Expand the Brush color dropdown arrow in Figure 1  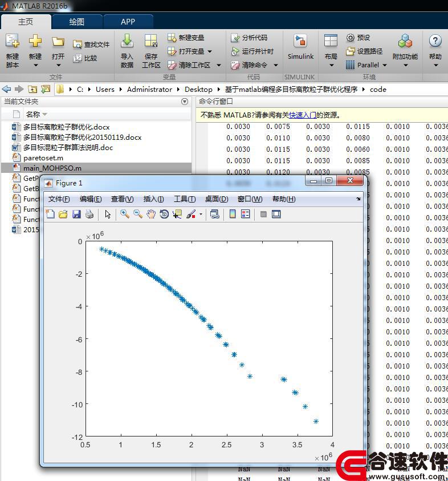201,214
